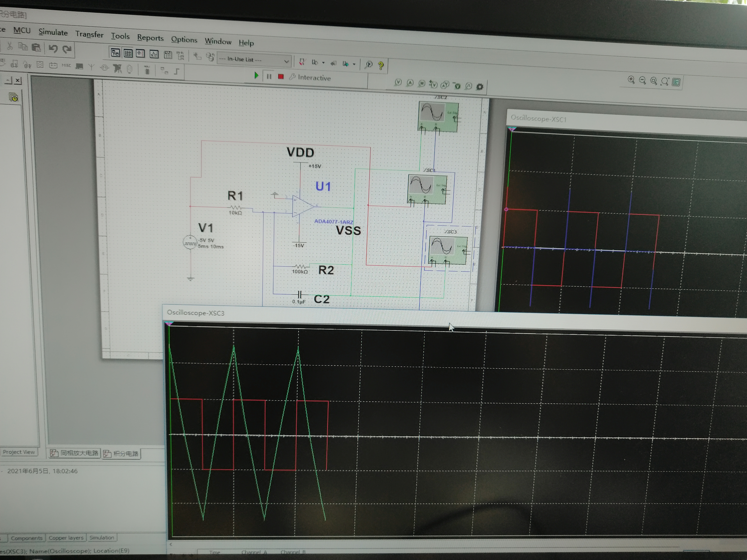Switch to the 同相放大电路 schematic tab
Viewport: 747px width, 560px height.
(x=74, y=453)
